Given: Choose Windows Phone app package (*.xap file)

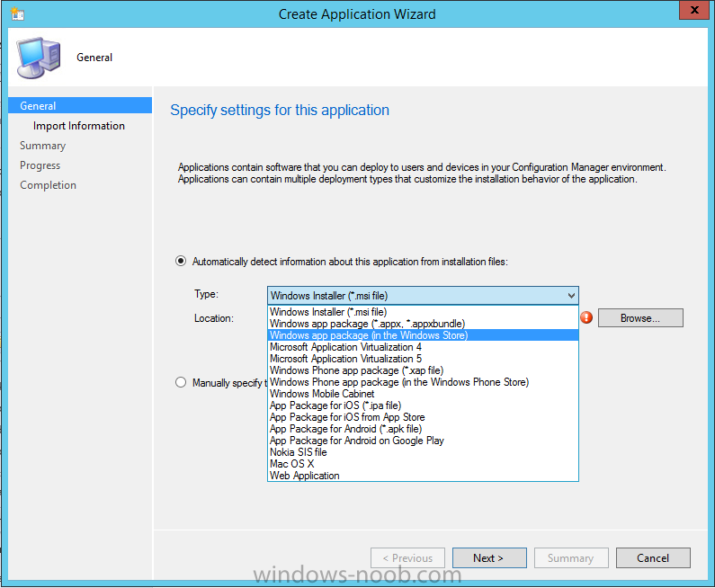Looking at the screenshot, I should (423, 370).
